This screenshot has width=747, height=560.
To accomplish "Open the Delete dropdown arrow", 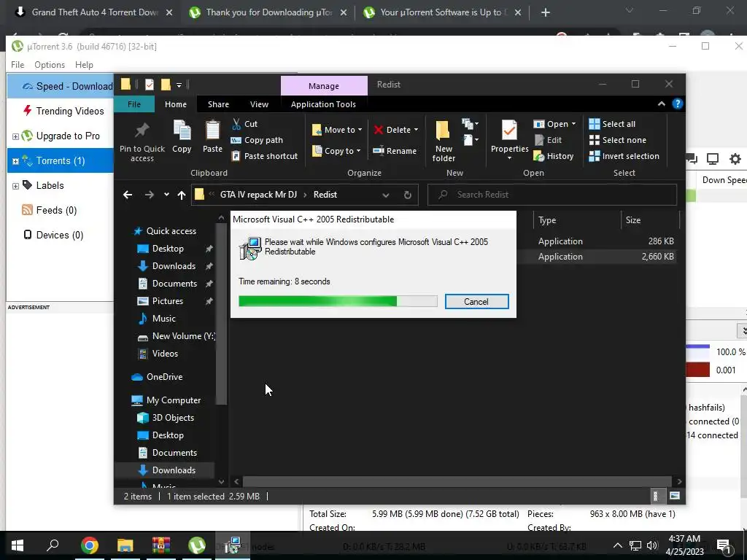I will coord(416,130).
